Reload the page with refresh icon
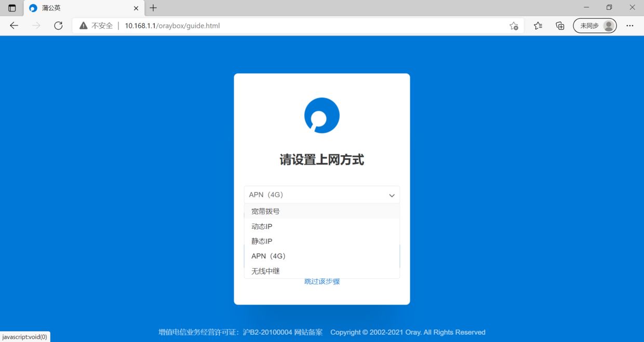The width and height of the screenshot is (644, 342). click(x=58, y=25)
